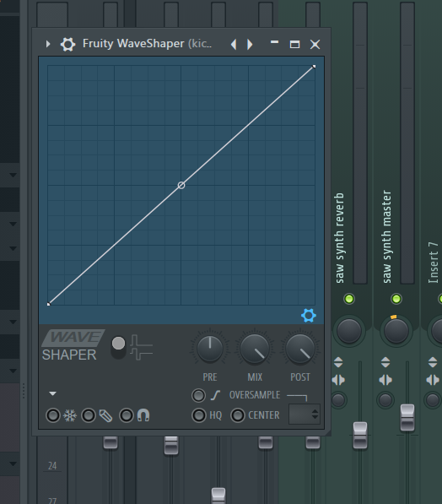Screen dimensions: 442x504
Task: Select the Insert 7 mixer track
Action: (x=433, y=263)
